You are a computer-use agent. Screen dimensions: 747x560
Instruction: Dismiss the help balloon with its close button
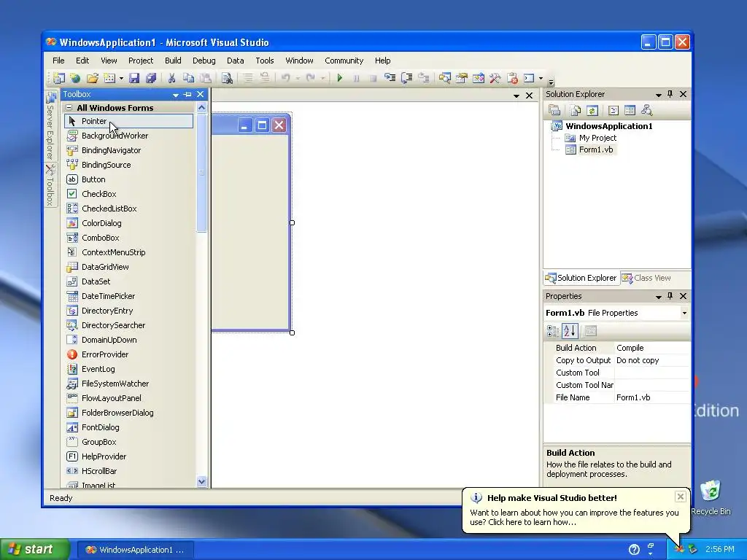[681, 497]
